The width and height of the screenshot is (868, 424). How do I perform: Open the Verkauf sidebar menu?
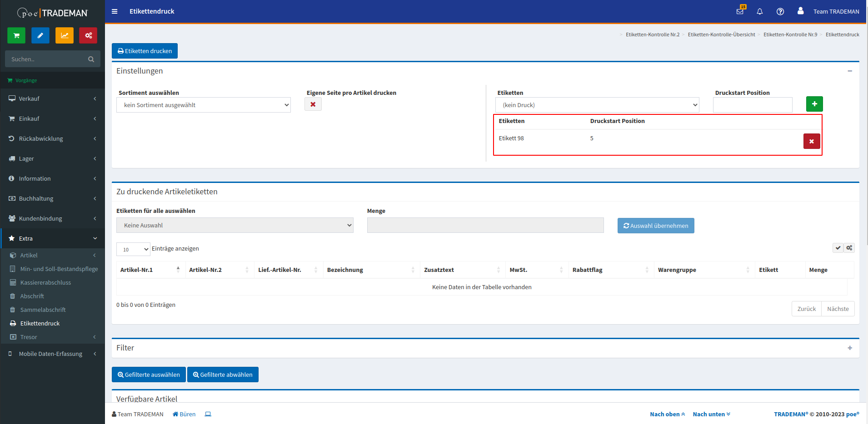pos(52,99)
